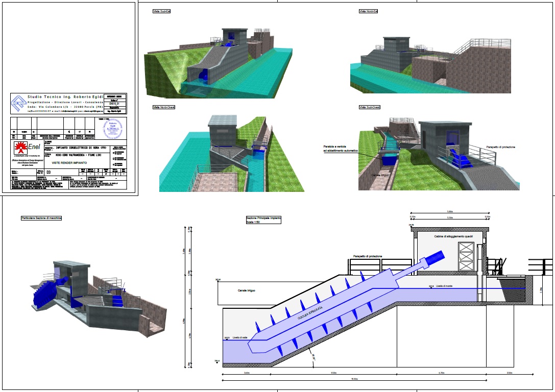Viewport: 555px width, 392px height.
Task: Click the '5.80m' dimension above the cabin
Action: [450, 211]
